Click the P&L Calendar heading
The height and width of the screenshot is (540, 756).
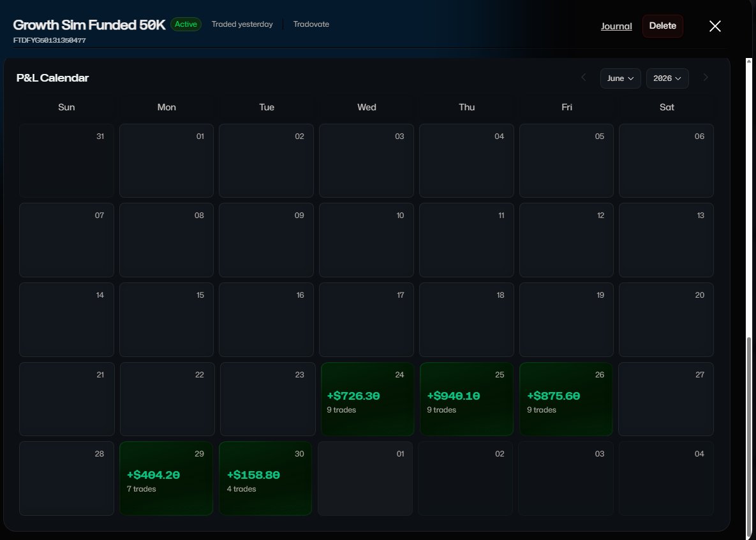[52, 78]
